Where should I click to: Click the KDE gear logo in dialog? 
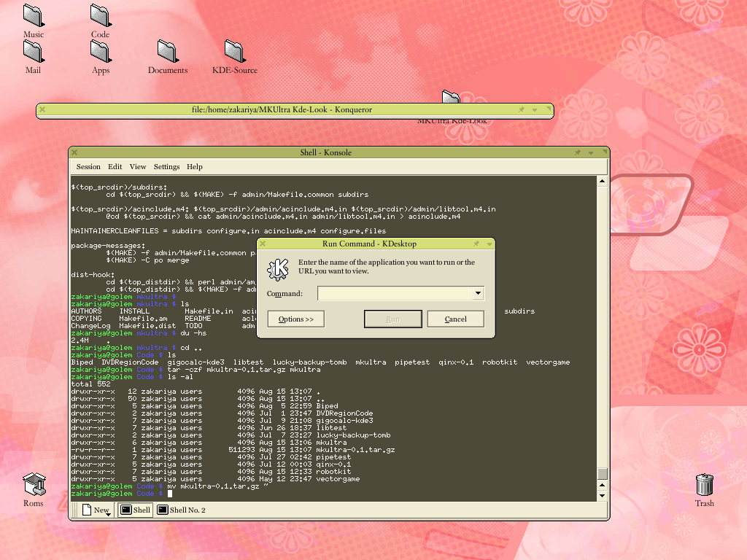[x=278, y=269]
